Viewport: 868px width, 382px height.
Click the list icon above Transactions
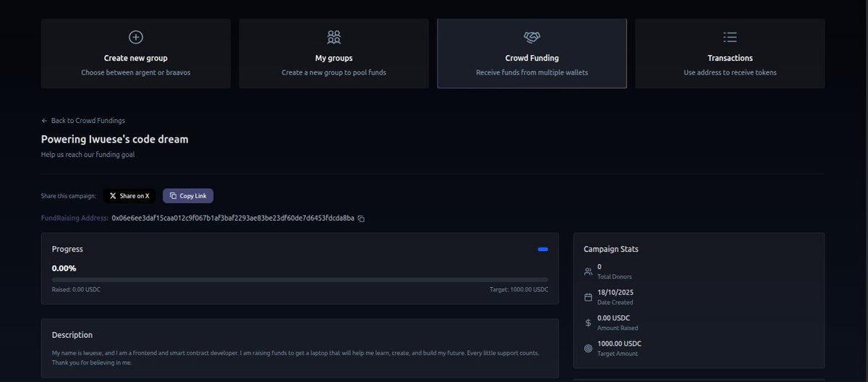[x=730, y=36]
